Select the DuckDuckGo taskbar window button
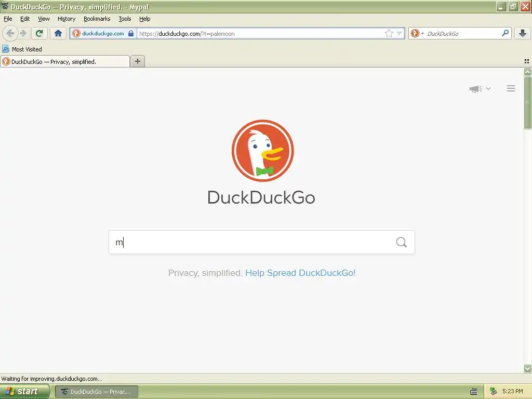The width and height of the screenshot is (532, 399). (96, 392)
